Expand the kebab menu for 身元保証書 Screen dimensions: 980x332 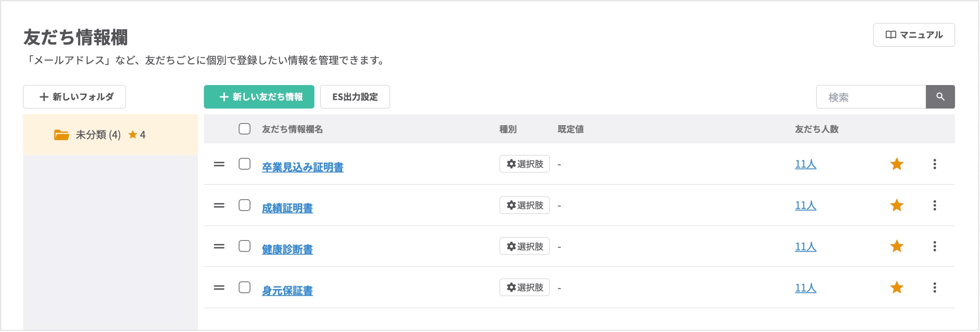coord(934,287)
